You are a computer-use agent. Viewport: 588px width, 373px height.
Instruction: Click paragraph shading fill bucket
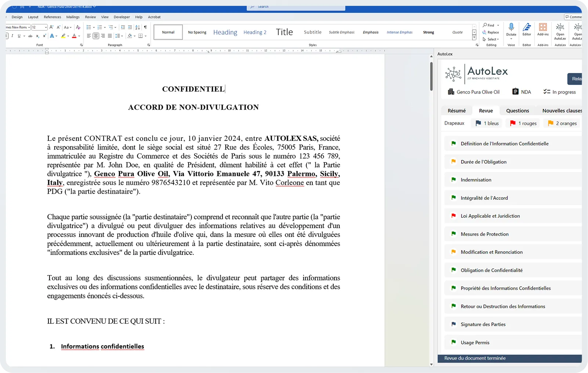[x=130, y=36]
